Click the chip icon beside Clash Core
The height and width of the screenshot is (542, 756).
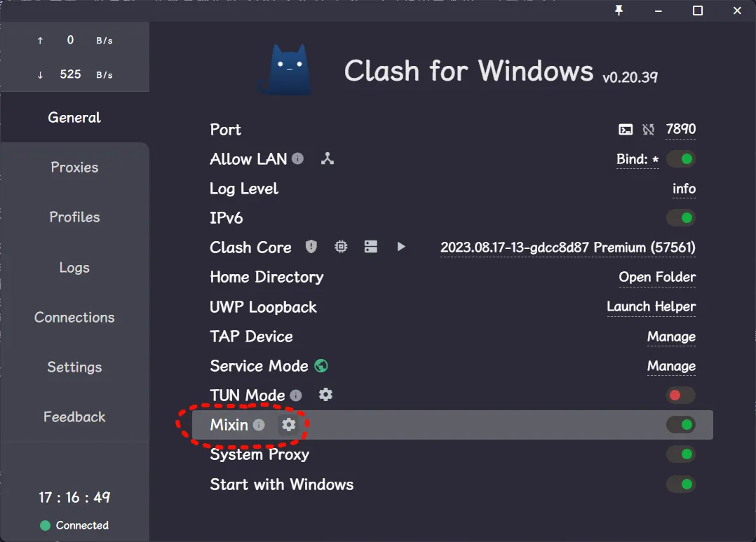pos(341,247)
